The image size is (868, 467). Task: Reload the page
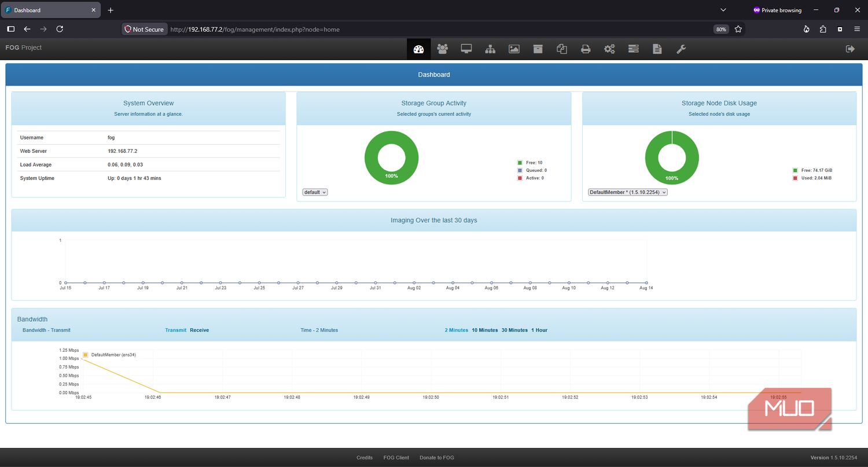60,29
